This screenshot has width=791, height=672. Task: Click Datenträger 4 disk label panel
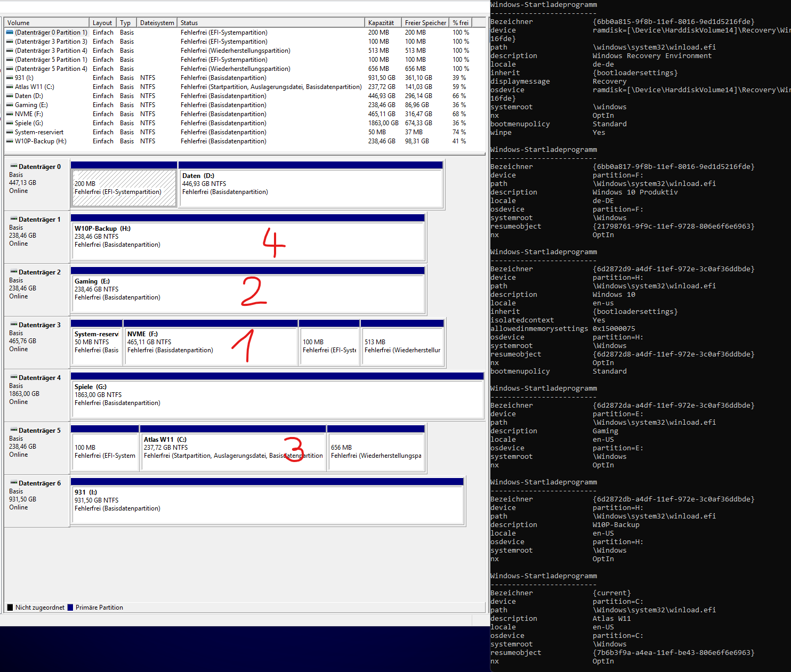tap(37, 395)
